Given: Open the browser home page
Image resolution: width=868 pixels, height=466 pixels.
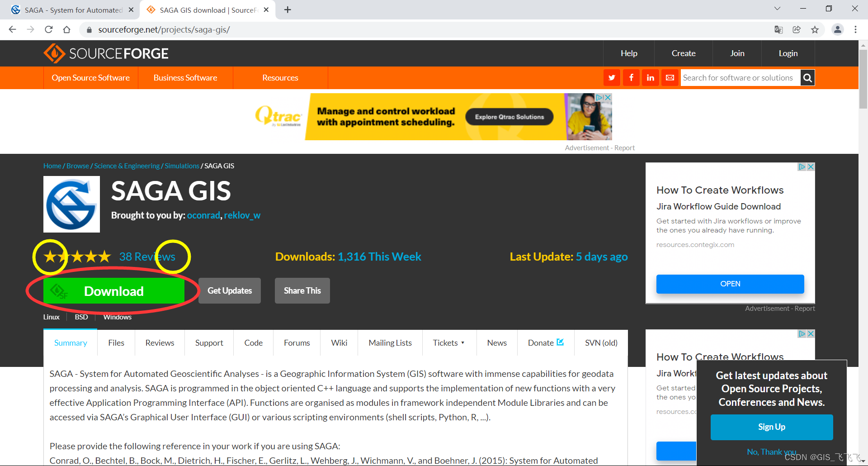Looking at the screenshot, I should pyautogui.click(x=66, y=29).
